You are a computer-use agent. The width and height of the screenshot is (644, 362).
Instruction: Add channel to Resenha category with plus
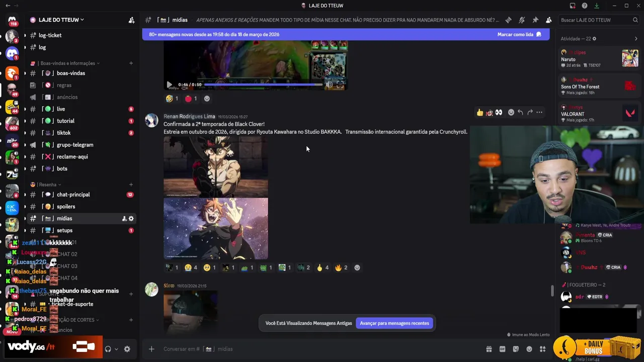pyautogui.click(x=131, y=185)
